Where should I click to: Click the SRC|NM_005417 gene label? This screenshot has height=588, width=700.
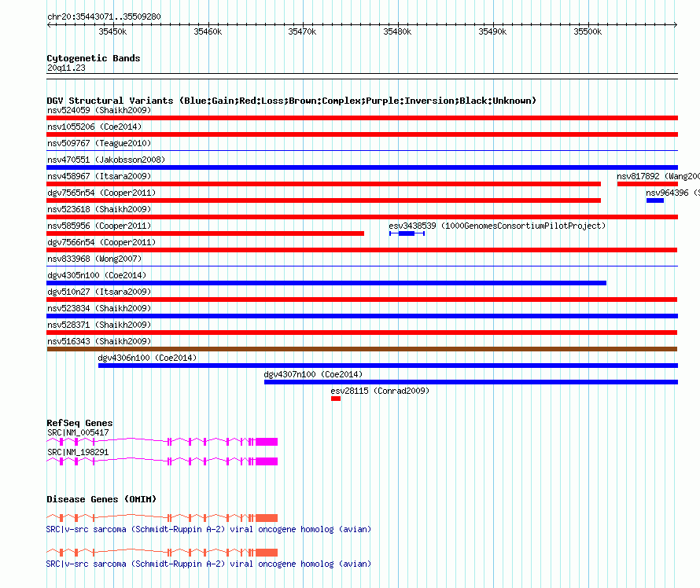pos(78,432)
